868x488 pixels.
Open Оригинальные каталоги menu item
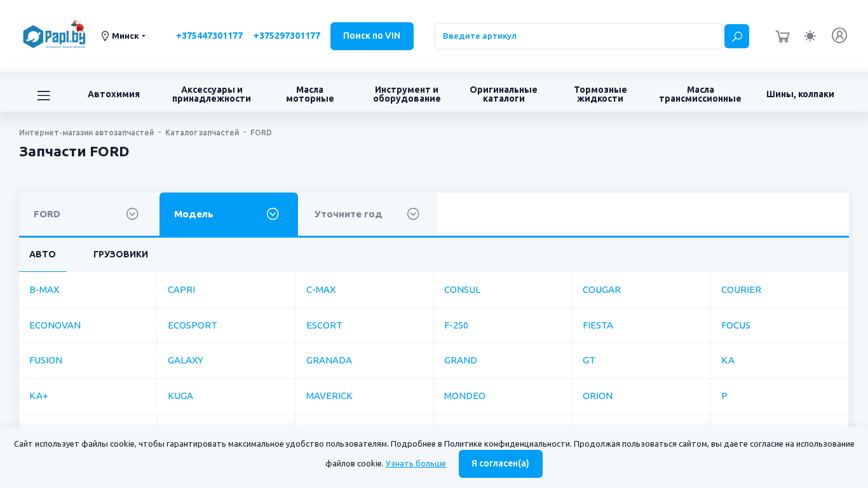tap(503, 94)
